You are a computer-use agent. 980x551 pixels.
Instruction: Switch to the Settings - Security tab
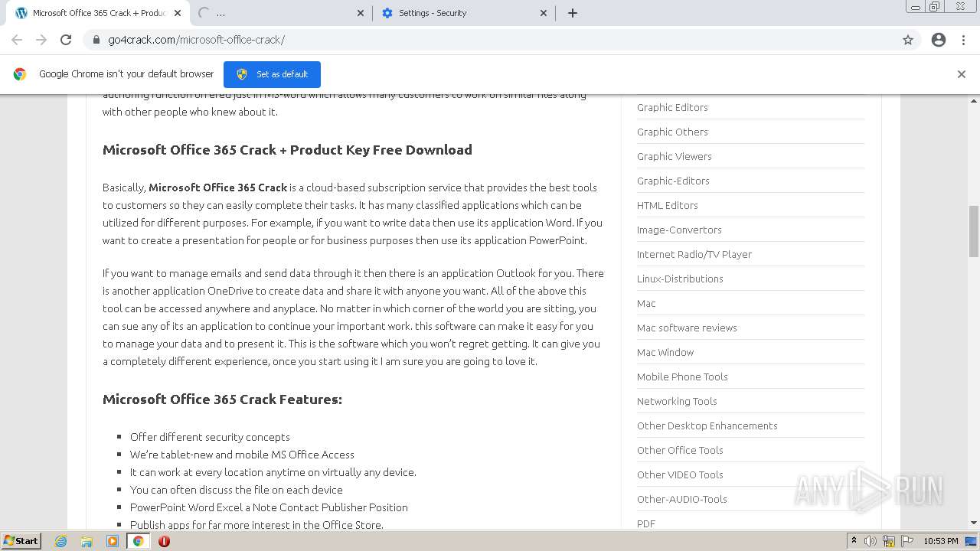pyautogui.click(x=464, y=13)
